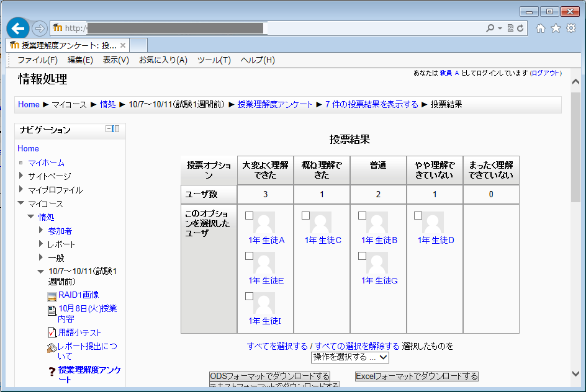Check the box for 1年 生徒I
This screenshot has width=586, height=392.
tap(250, 296)
